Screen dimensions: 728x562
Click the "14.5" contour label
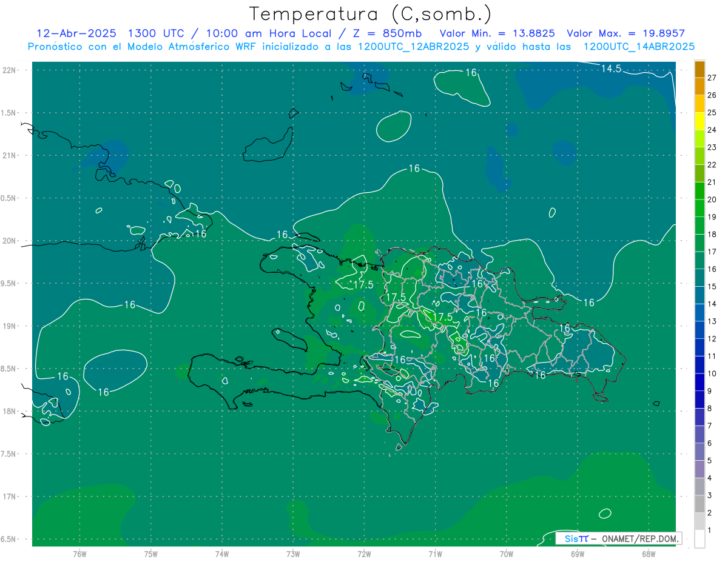[x=611, y=69]
